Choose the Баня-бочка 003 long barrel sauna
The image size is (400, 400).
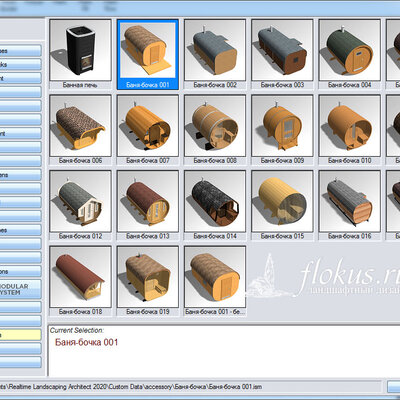[282, 54]
